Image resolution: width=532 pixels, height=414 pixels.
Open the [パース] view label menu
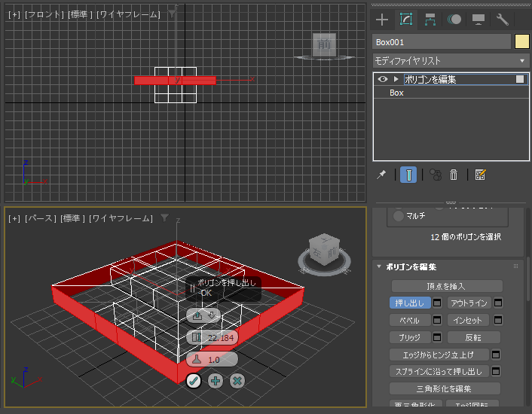coord(41,218)
